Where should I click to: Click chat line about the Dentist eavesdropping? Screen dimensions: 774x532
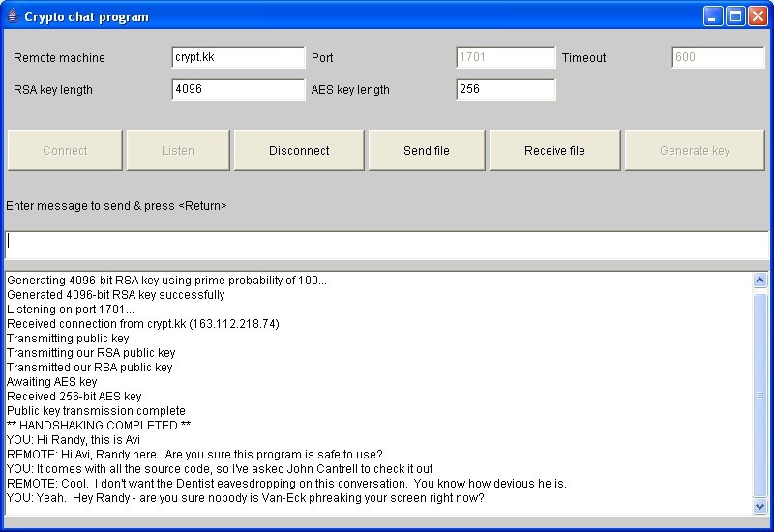click(x=286, y=483)
